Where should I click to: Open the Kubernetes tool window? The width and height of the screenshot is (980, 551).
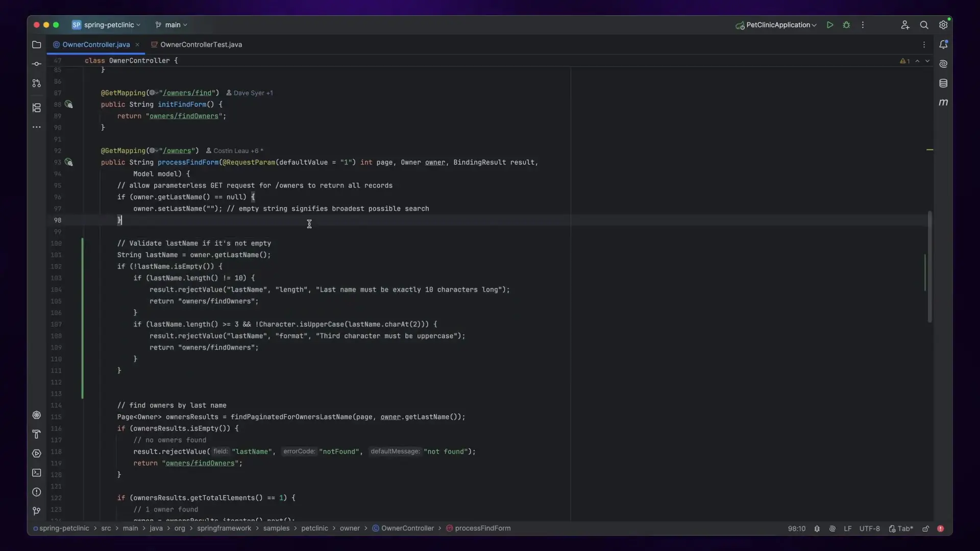[36, 415]
